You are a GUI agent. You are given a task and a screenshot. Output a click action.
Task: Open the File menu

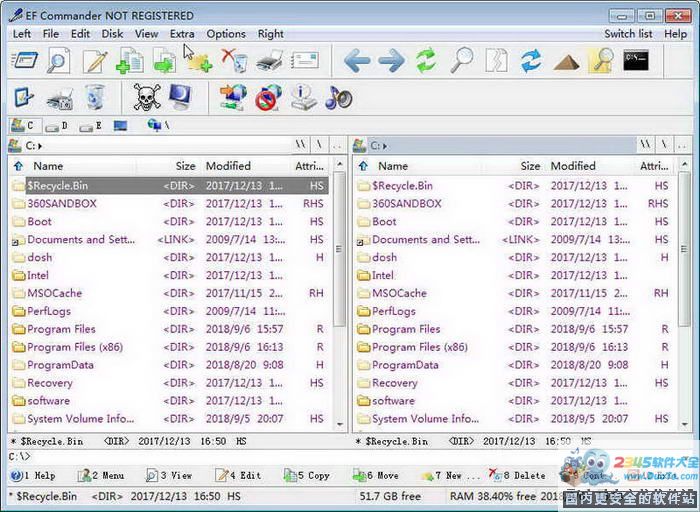[51, 34]
